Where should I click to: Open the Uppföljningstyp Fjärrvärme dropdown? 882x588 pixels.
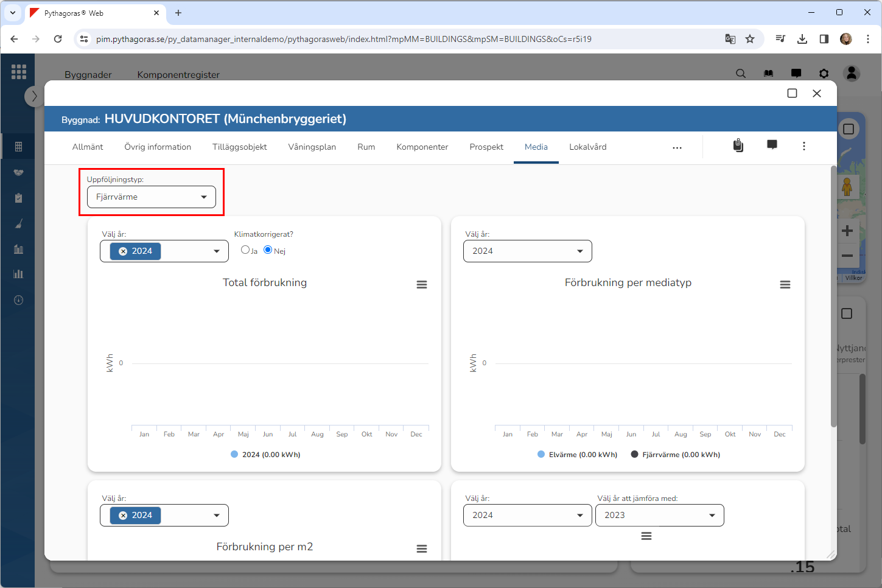coord(152,197)
